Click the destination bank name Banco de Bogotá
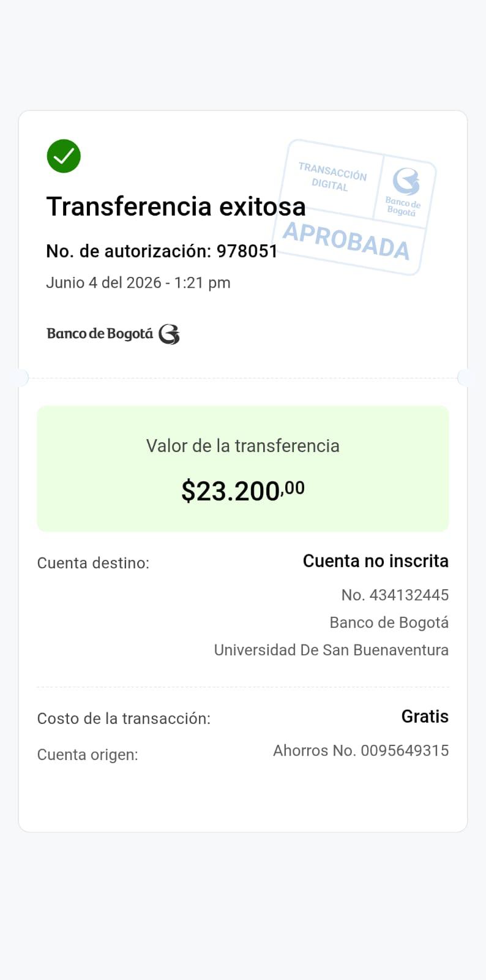 point(389,623)
